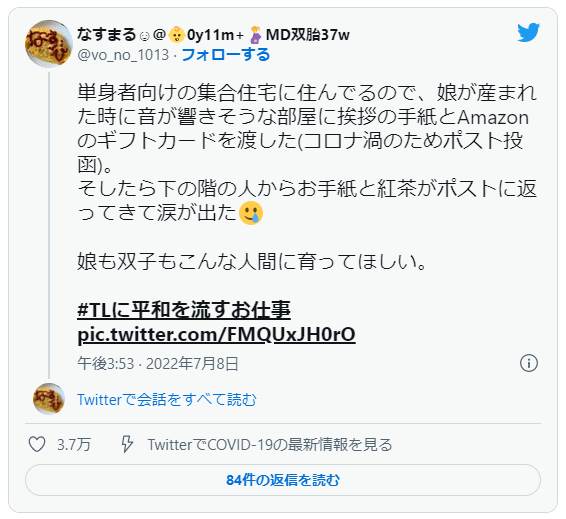The image size is (566, 519).
Task: Open the #TLに平和を流すお仕事 hashtag
Action: pyautogui.click(x=184, y=310)
